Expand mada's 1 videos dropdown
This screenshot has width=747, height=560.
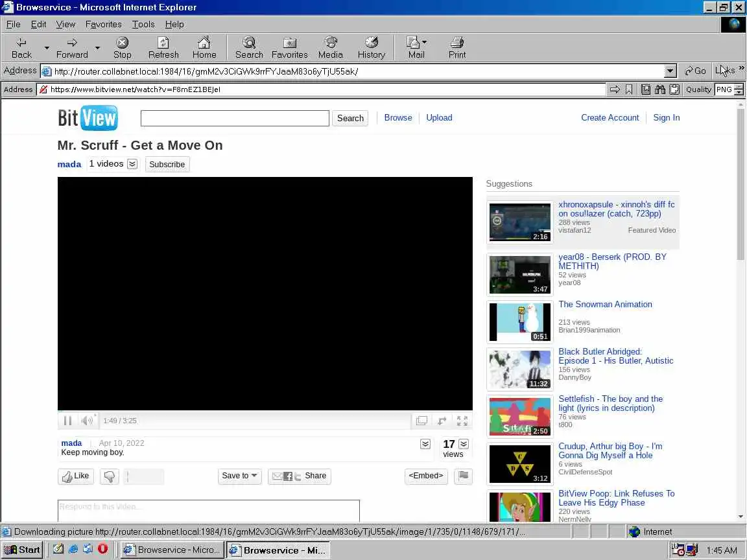[132, 164]
